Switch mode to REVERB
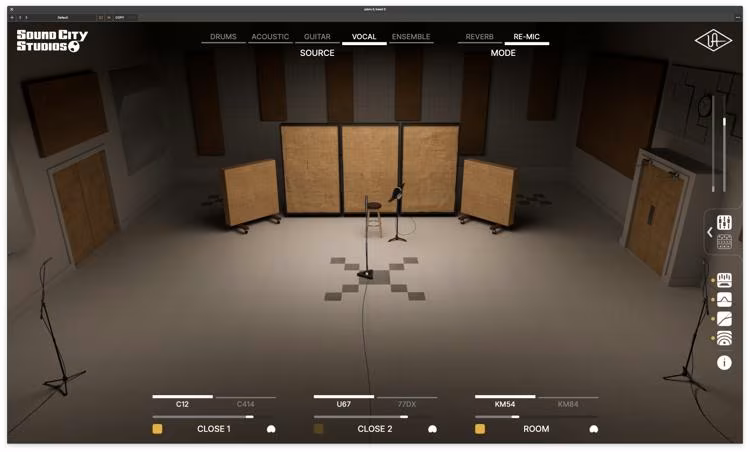750x452 pixels. (479, 37)
